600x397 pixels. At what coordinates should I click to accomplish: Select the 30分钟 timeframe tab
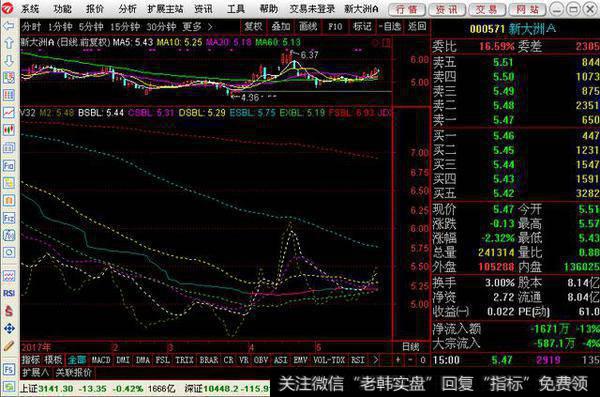[x=161, y=26]
